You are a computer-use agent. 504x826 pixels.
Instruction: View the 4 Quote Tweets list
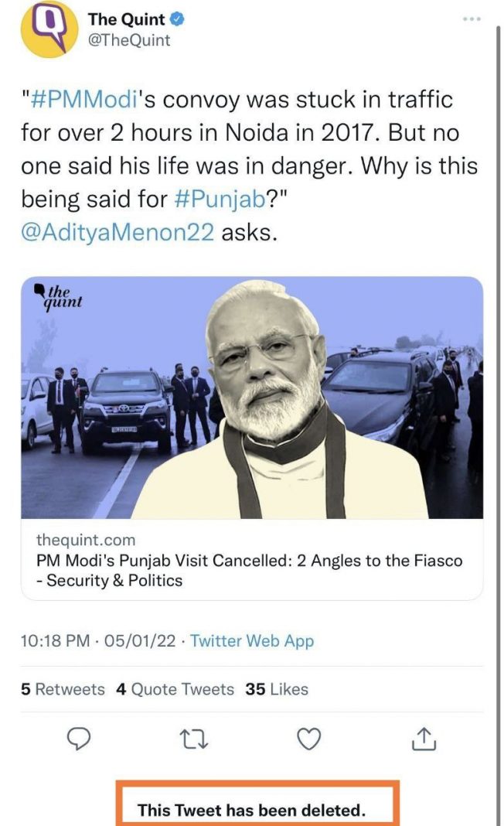click(175, 688)
